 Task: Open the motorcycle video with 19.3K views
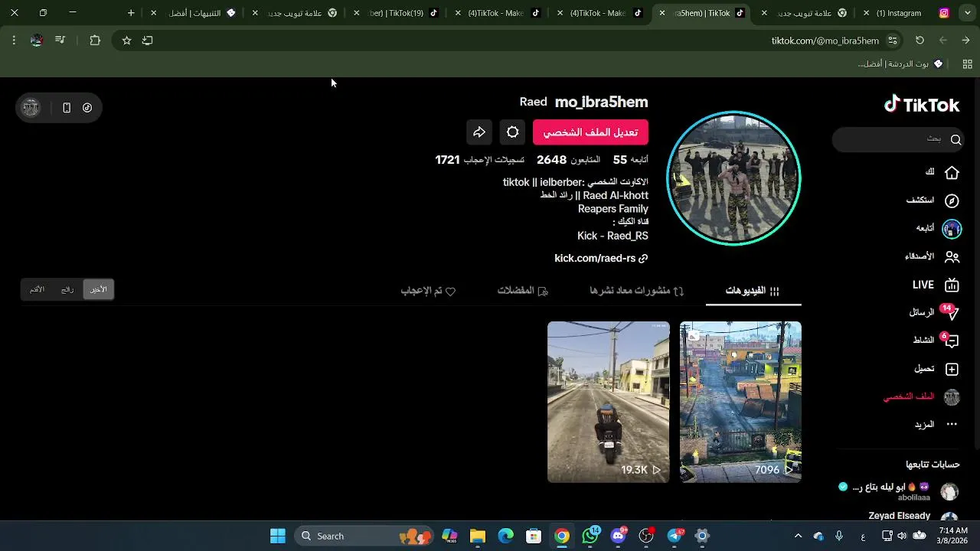(608, 402)
